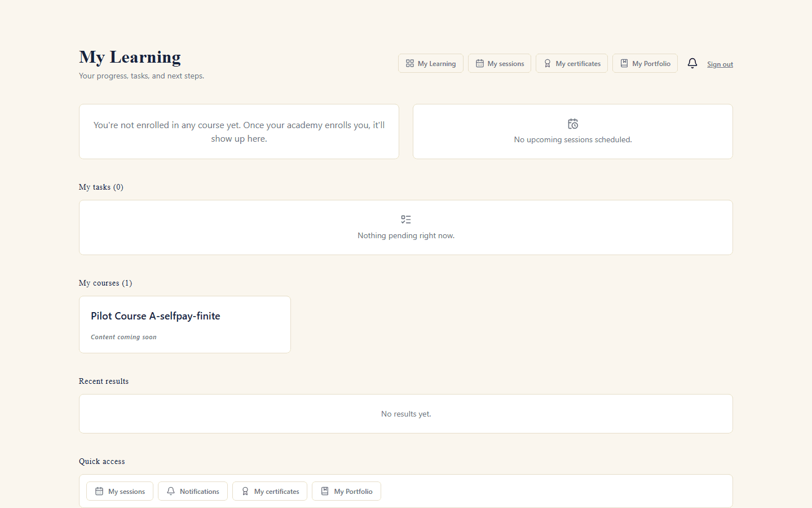Click the not-enrolled message card

coord(239,132)
